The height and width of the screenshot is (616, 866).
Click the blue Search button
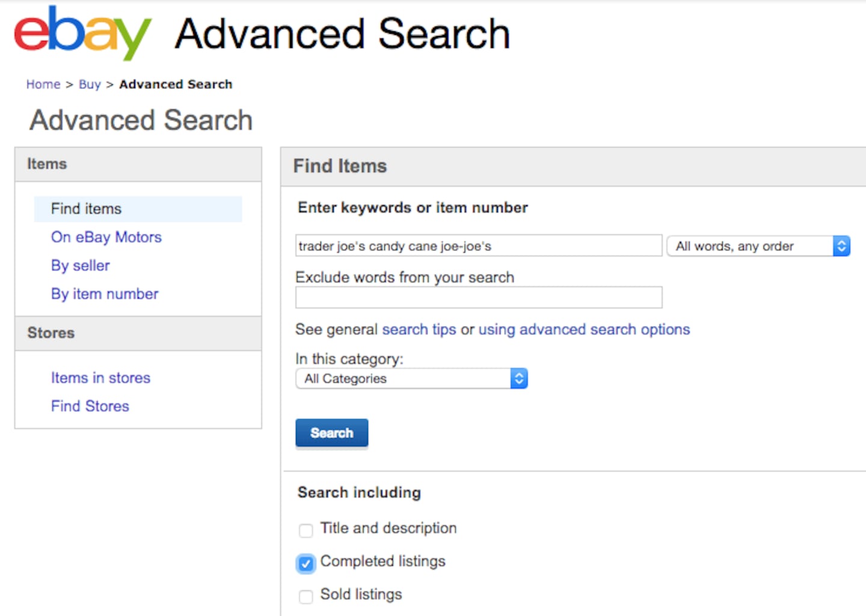(331, 433)
